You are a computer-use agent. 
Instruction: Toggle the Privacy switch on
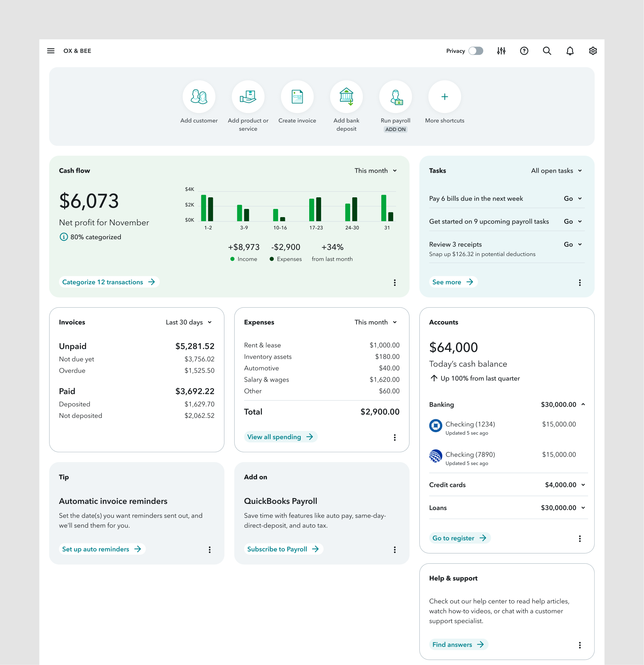(x=476, y=51)
